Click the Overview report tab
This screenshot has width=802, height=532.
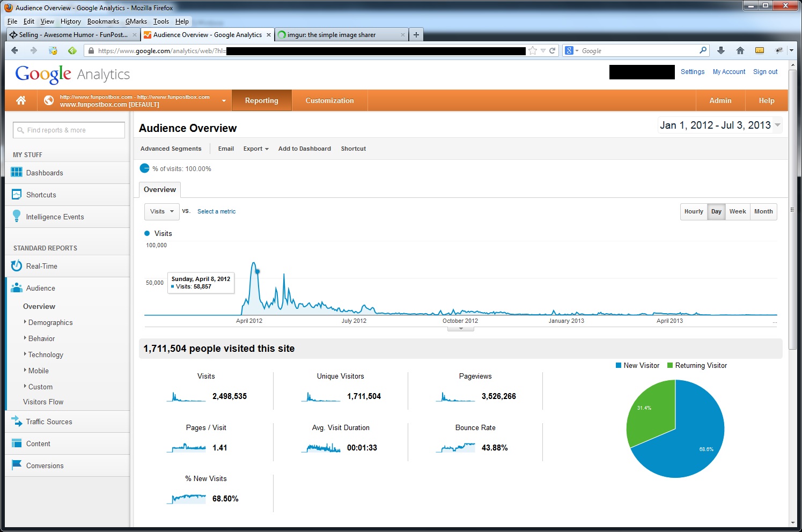160,190
